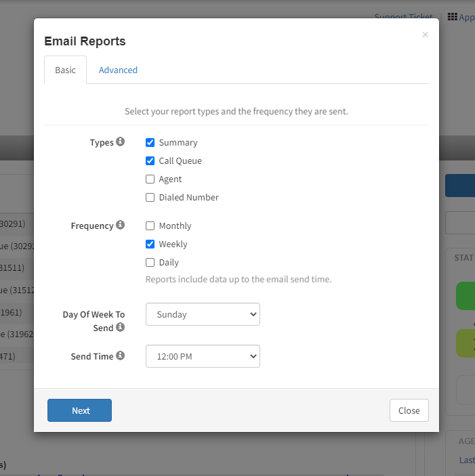Screen dimensions: 475x476
Task: Uncheck the Weekly frequency option
Action: [150, 244]
